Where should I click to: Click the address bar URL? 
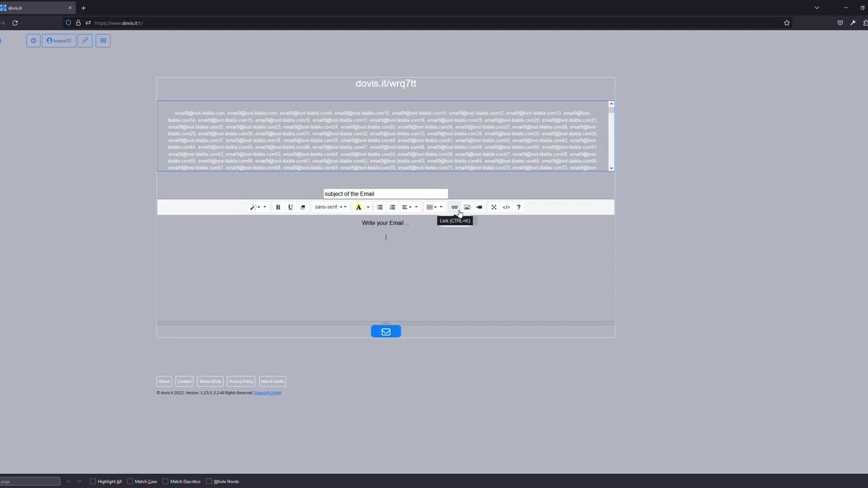coord(119,23)
